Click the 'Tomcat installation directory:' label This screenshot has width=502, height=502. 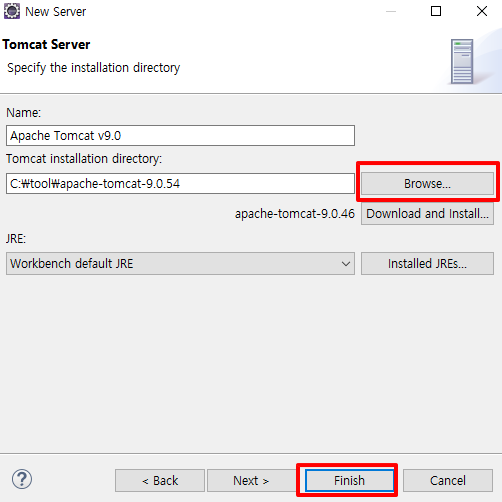84,159
